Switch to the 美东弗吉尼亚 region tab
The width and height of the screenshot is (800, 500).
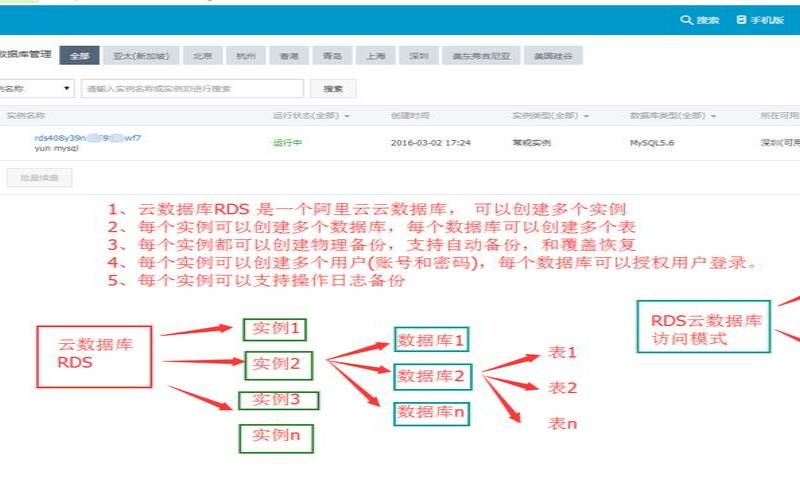click(x=481, y=56)
